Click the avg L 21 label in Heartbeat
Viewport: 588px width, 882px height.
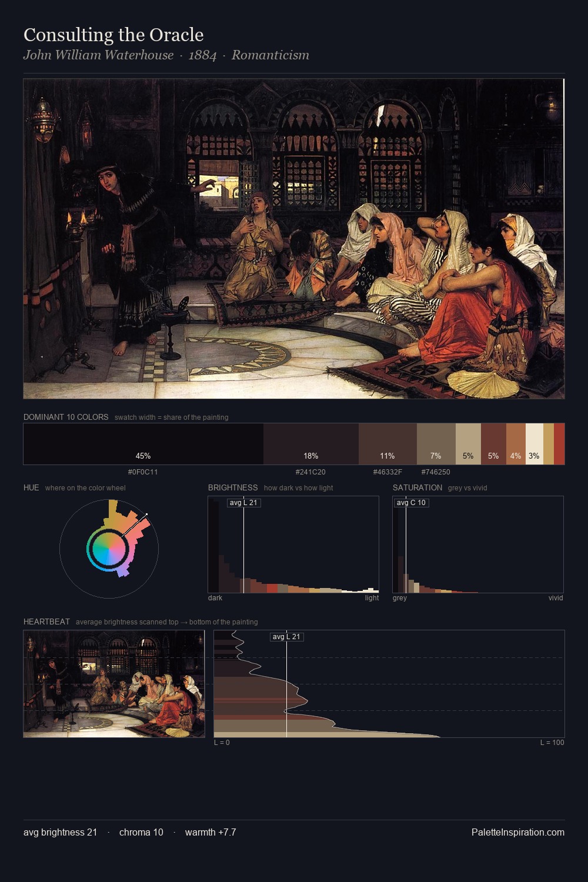point(286,637)
